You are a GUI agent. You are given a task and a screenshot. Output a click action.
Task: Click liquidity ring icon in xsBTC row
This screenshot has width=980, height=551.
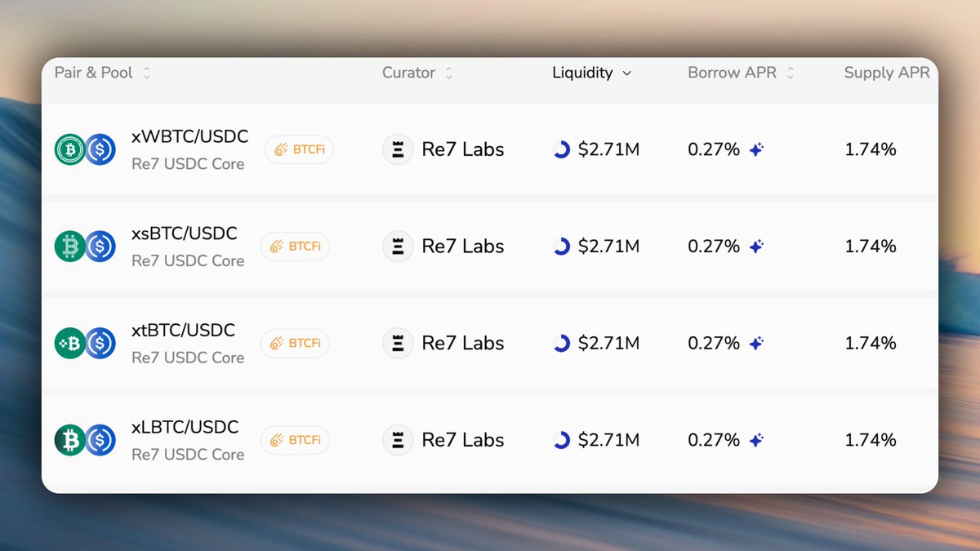click(562, 247)
